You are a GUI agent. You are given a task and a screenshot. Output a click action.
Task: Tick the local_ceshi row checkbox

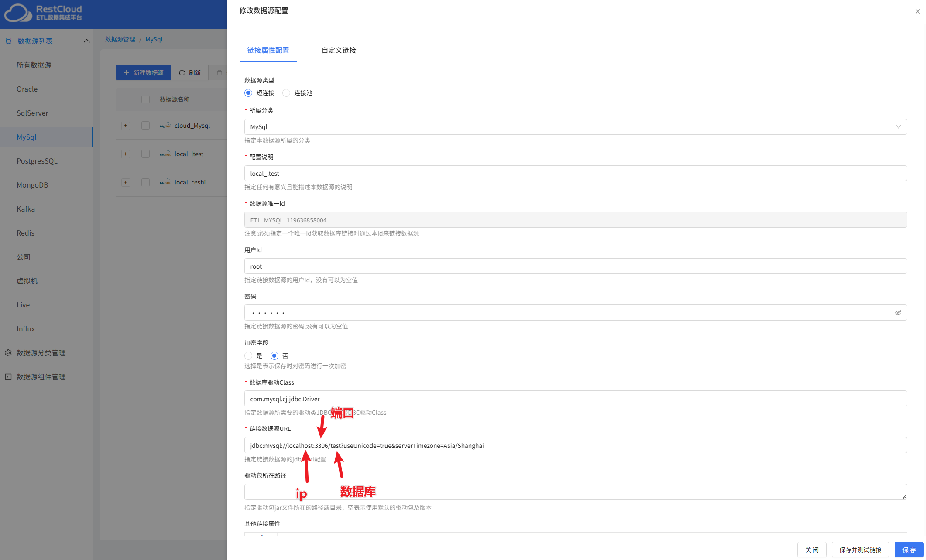click(146, 182)
